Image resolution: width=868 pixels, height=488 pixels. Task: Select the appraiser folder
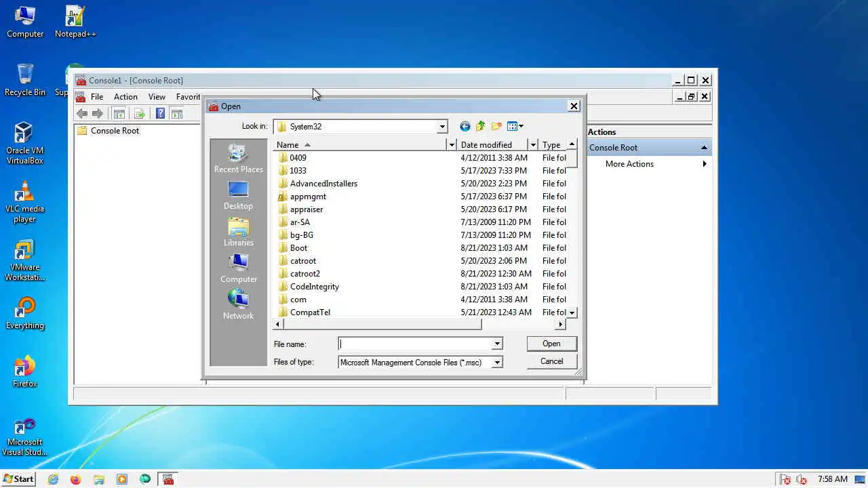(x=307, y=209)
